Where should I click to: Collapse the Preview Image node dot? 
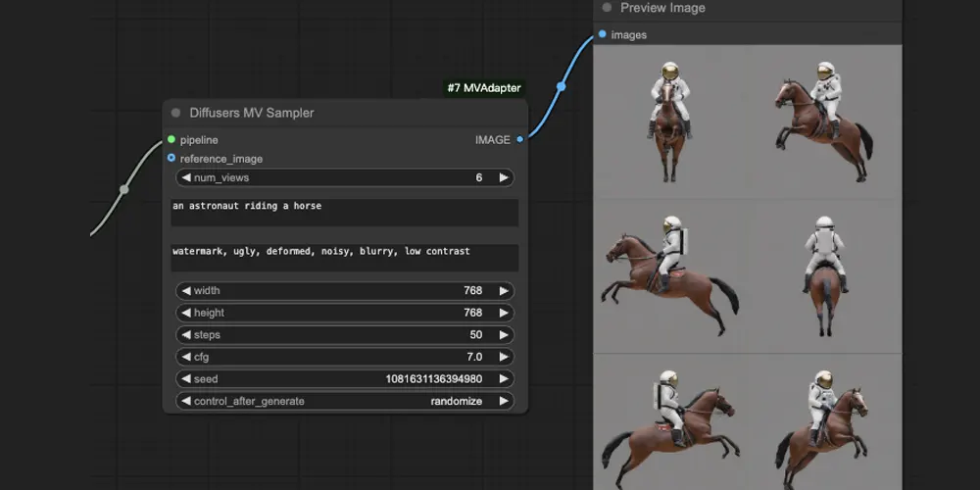pos(607,8)
